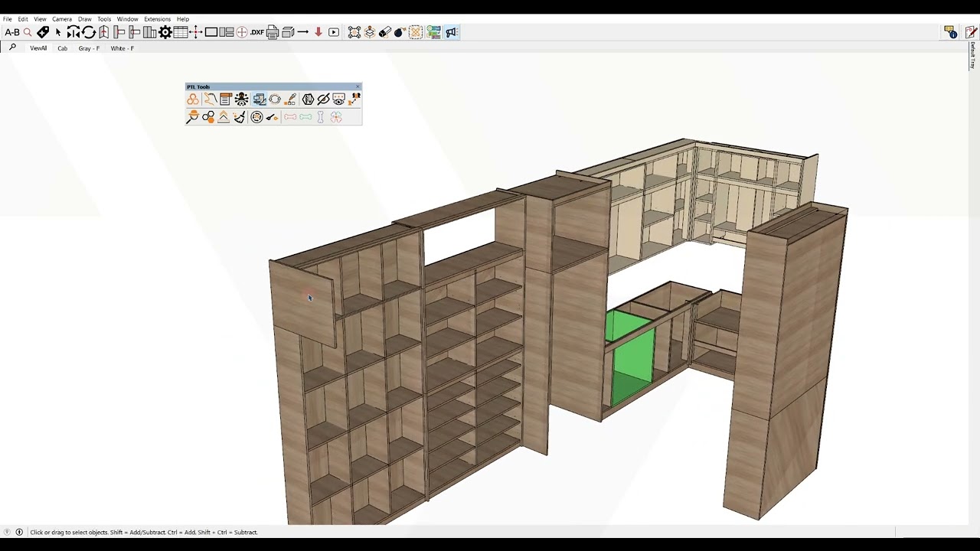The height and width of the screenshot is (551, 980).
Task: Select the single rectangle panel icon
Action: point(211,32)
